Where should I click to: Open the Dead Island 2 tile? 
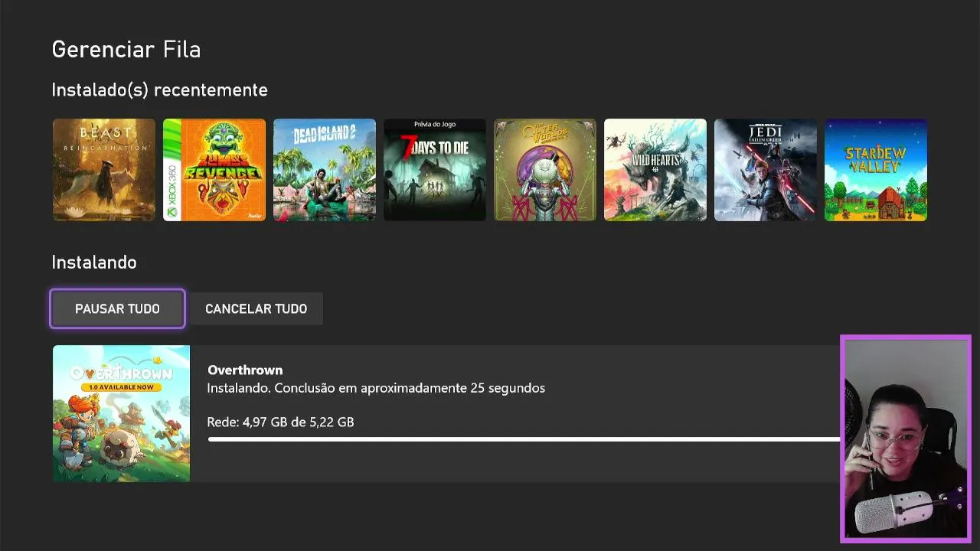pyautogui.click(x=325, y=170)
